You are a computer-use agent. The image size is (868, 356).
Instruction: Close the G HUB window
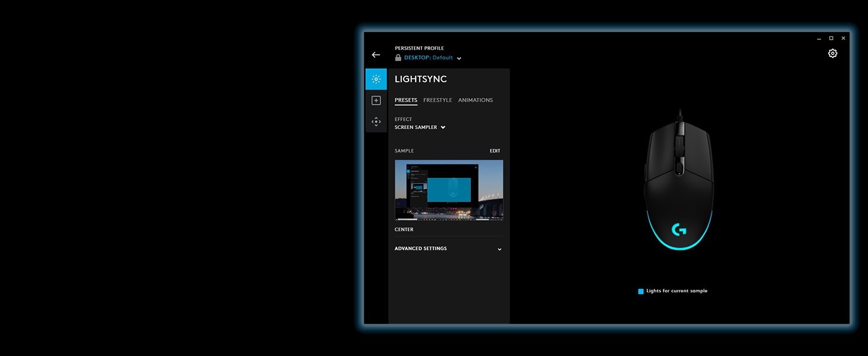(843, 39)
